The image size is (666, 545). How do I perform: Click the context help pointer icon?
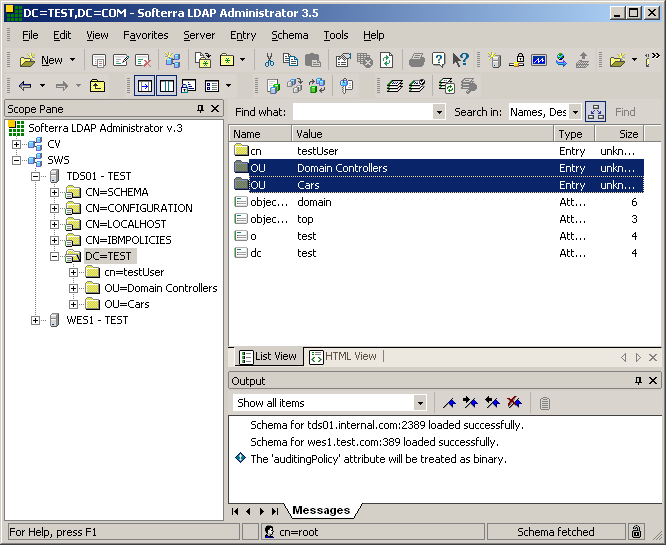(x=460, y=60)
